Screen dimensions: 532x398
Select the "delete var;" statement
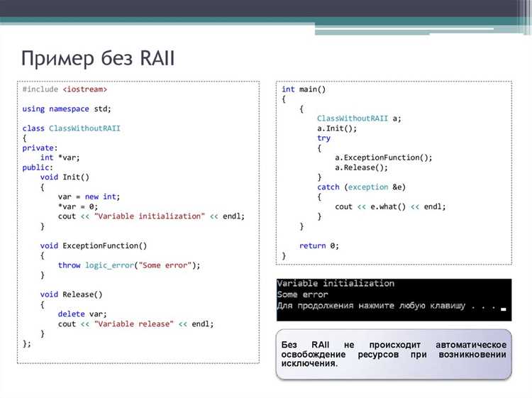point(82,314)
